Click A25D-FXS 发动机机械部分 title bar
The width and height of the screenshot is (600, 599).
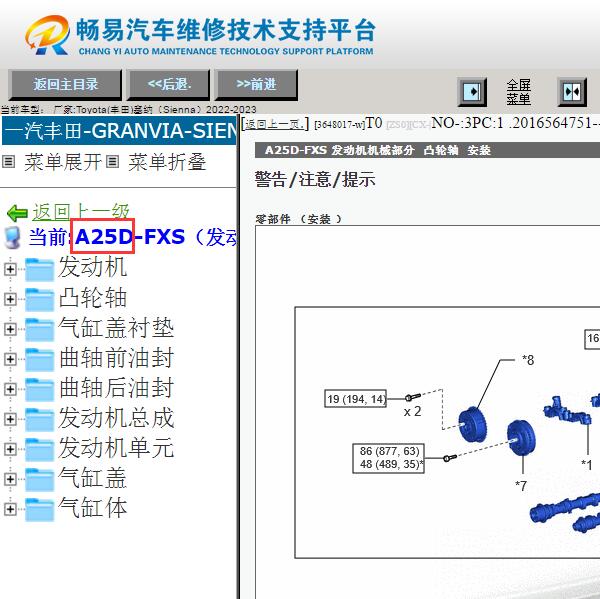tap(427, 150)
